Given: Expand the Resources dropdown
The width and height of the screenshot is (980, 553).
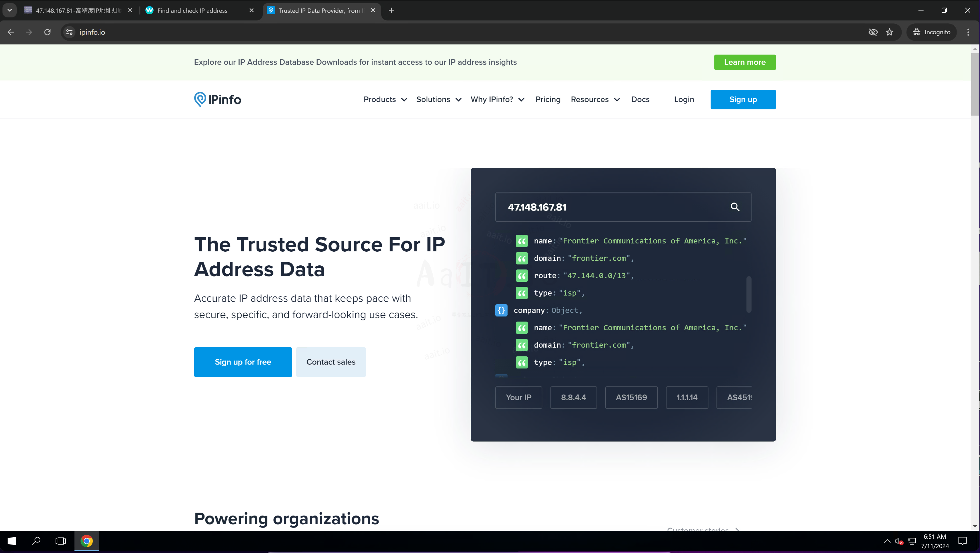Looking at the screenshot, I should pos(595,99).
